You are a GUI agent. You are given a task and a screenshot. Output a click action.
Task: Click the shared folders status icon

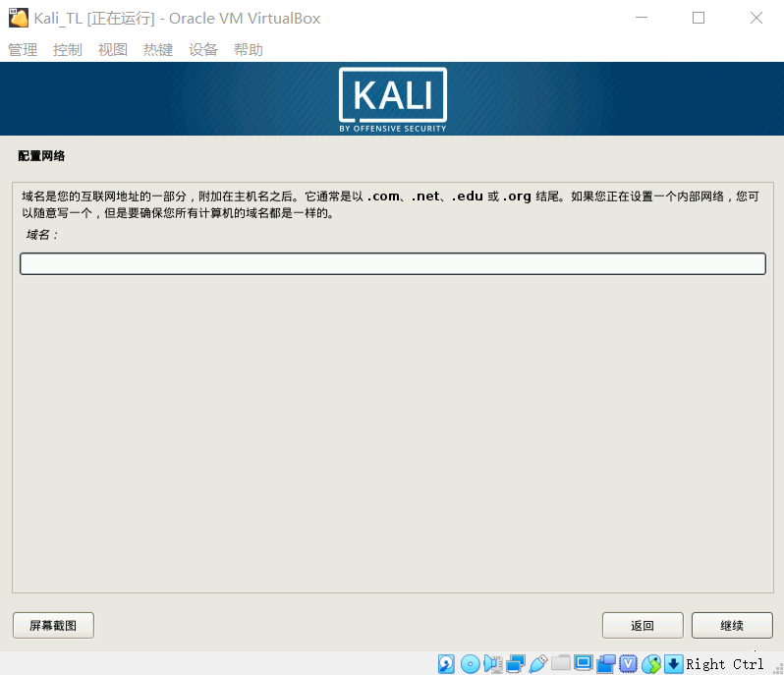click(x=561, y=663)
